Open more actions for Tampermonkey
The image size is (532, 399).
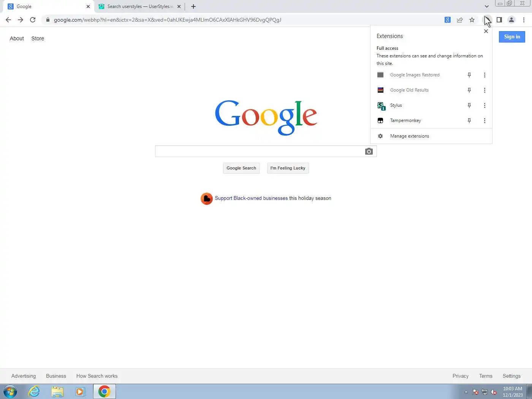(x=484, y=120)
